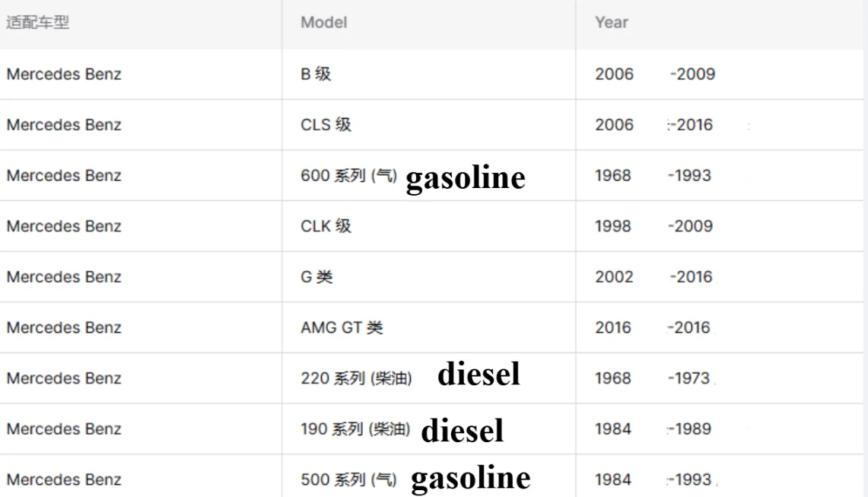Pick end year -2016 in G 类 row
This screenshot has width=868, height=497.
(691, 277)
